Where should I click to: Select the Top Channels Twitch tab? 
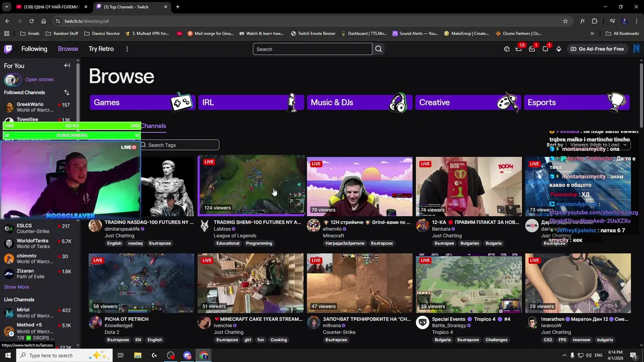click(132, 7)
